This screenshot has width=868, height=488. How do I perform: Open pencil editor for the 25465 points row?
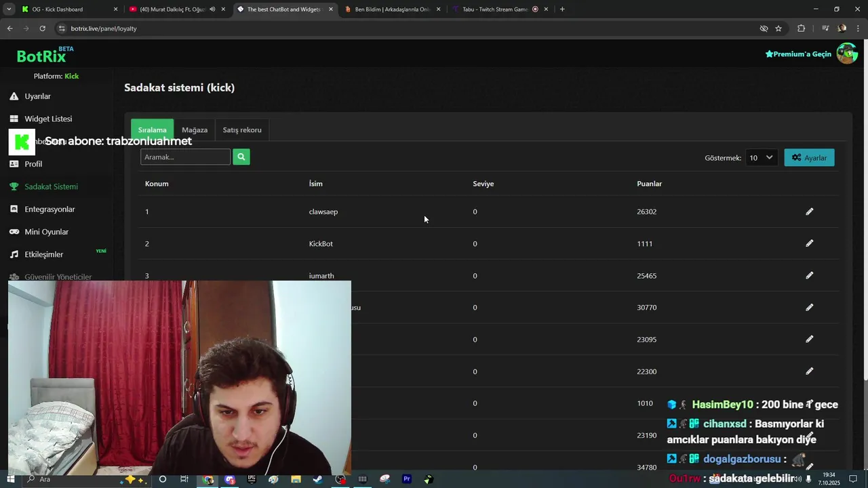(x=809, y=275)
